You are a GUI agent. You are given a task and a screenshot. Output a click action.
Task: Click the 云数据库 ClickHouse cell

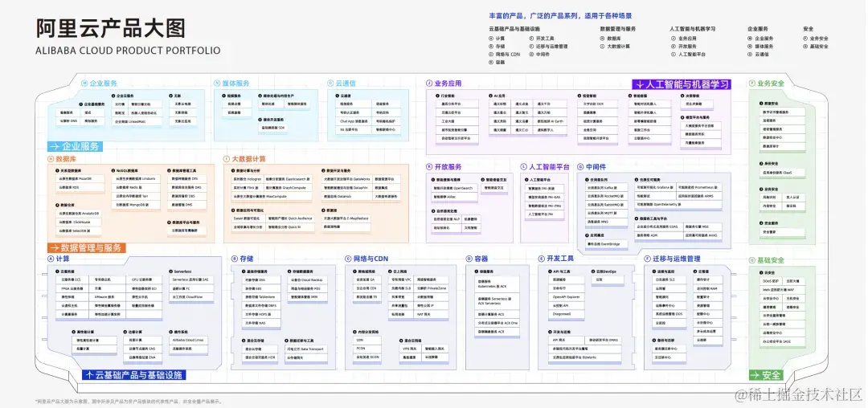click(x=79, y=222)
